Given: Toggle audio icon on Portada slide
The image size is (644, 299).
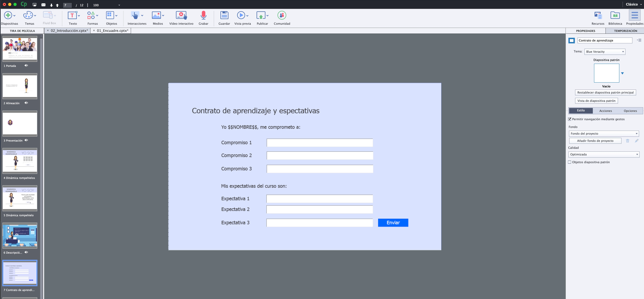Looking at the screenshot, I should pos(26,66).
